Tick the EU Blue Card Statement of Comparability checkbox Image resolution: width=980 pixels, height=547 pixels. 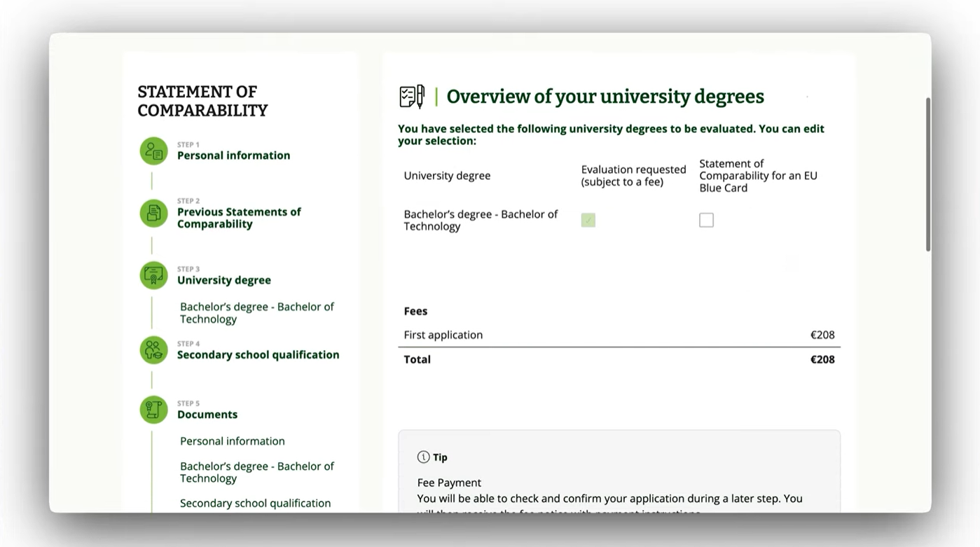point(706,220)
